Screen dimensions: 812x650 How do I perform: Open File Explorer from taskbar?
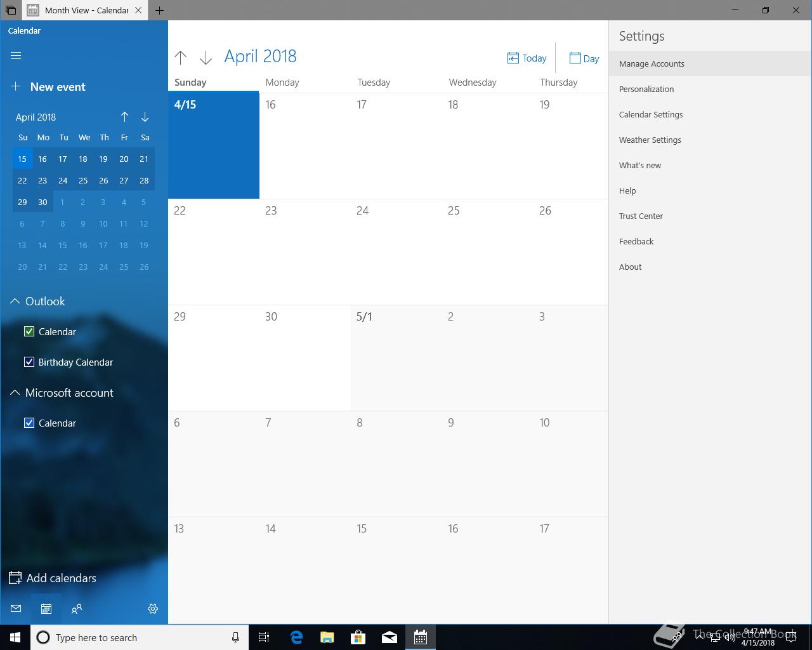(x=327, y=637)
